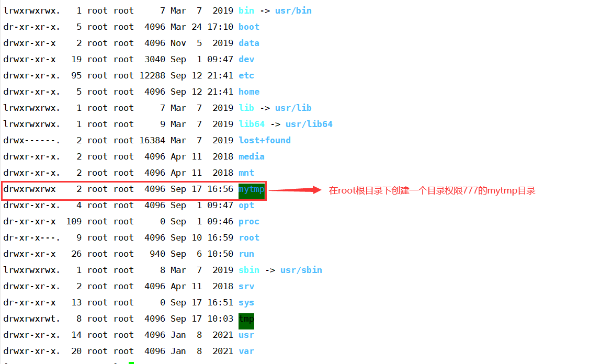
Task: Click the 'Nov' month in data row
Action: coord(178,43)
